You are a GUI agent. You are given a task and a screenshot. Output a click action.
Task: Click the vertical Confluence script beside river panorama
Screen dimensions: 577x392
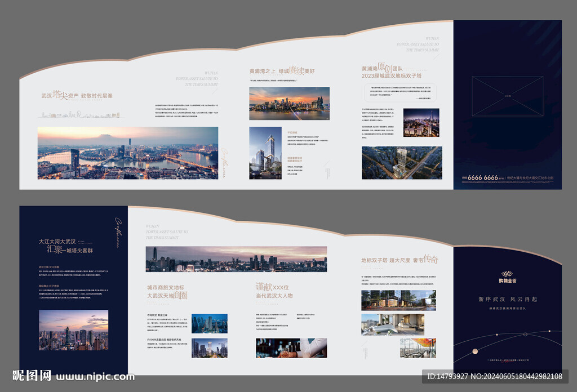pyautogui.click(x=224, y=163)
